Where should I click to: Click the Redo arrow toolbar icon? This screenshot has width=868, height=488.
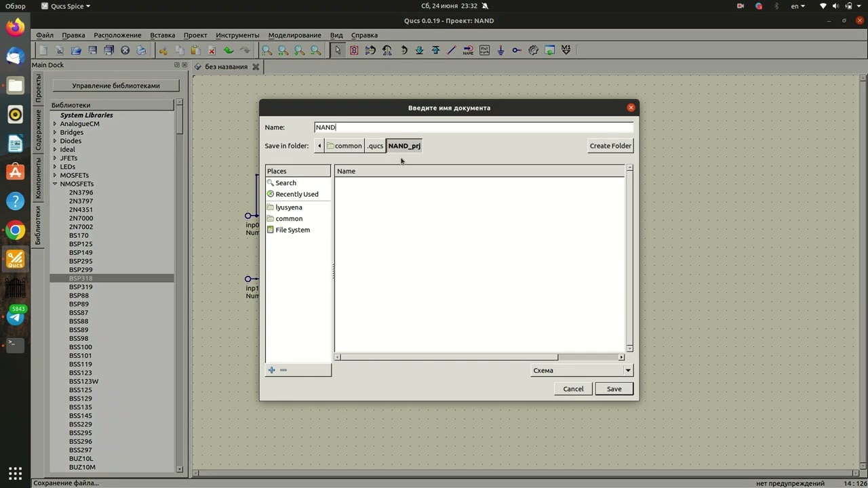245,50
